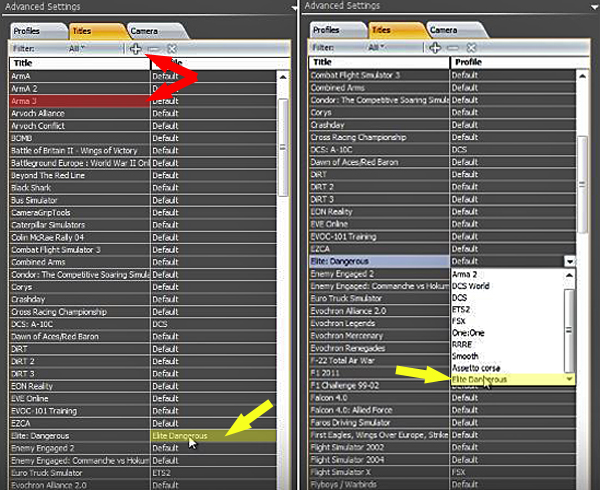
Task: Sort by Title column header in right panel
Action: tap(379, 62)
